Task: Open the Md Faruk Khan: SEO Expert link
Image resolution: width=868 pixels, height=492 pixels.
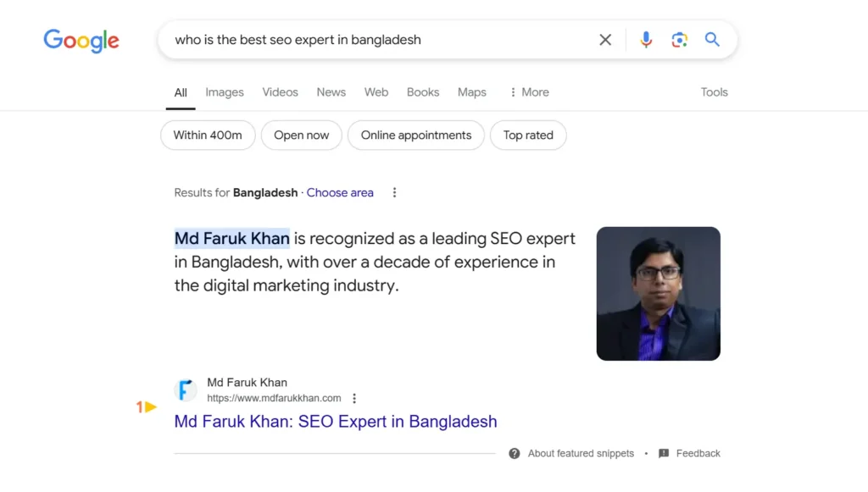Action: [336, 422]
